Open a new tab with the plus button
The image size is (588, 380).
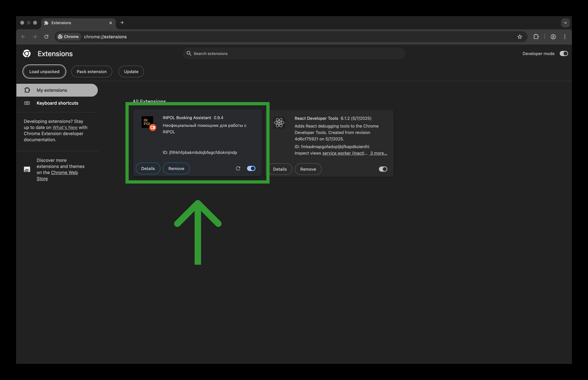pos(122,23)
